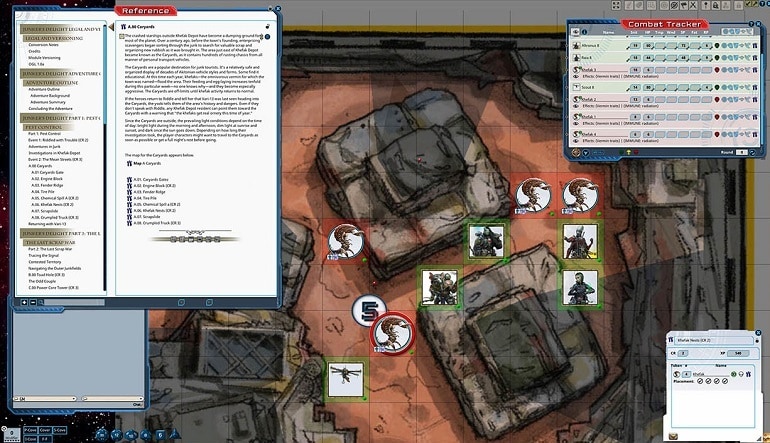Open Khefak link icon in the encounter window

coord(748,374)
